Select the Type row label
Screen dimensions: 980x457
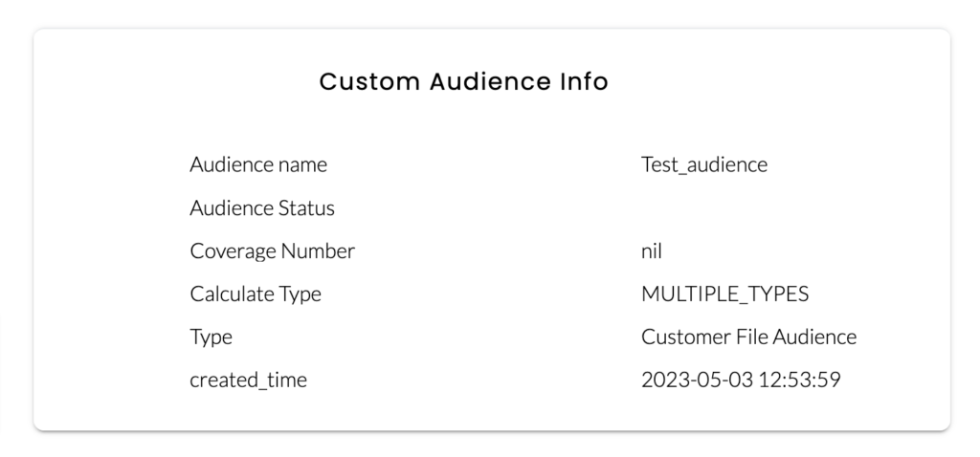212,337
